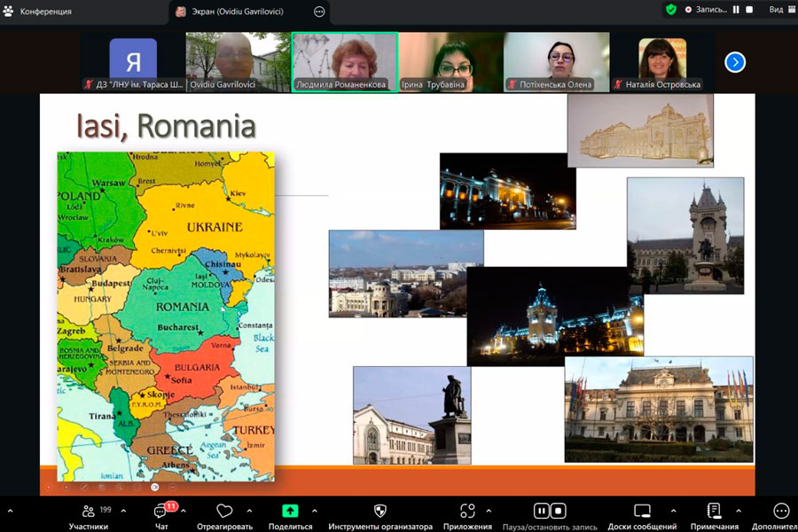
Task: Open Доски сообщений whiteboards icon
Action: coord(642,512)
